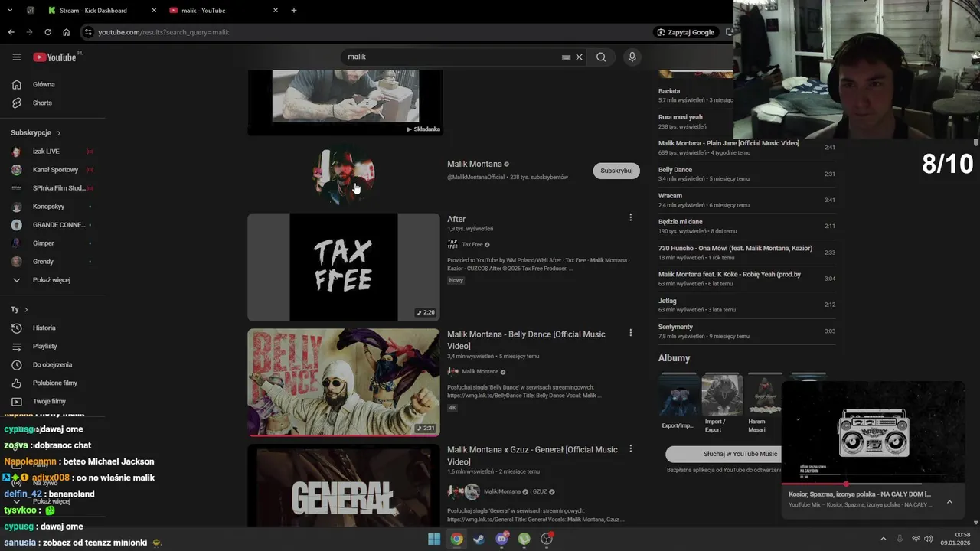
Task: Open more options for Belly Dance video
Action: 630,333
